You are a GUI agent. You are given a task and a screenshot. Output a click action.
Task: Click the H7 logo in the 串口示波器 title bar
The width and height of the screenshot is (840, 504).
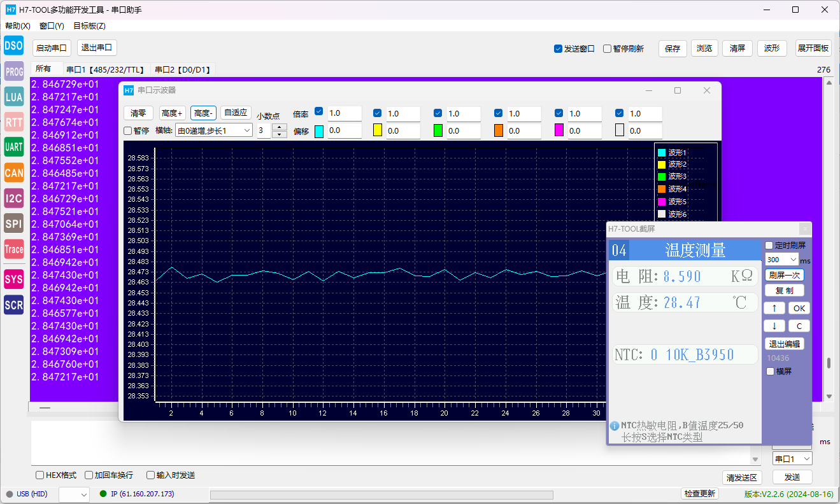[x=129, y=90]
